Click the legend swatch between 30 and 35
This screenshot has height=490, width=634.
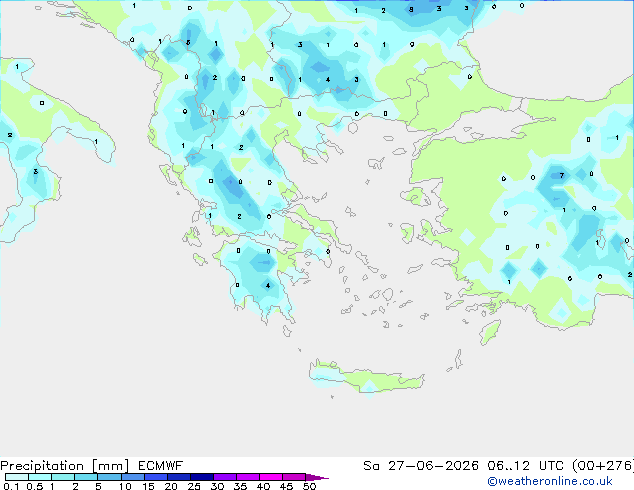[225, 477]
